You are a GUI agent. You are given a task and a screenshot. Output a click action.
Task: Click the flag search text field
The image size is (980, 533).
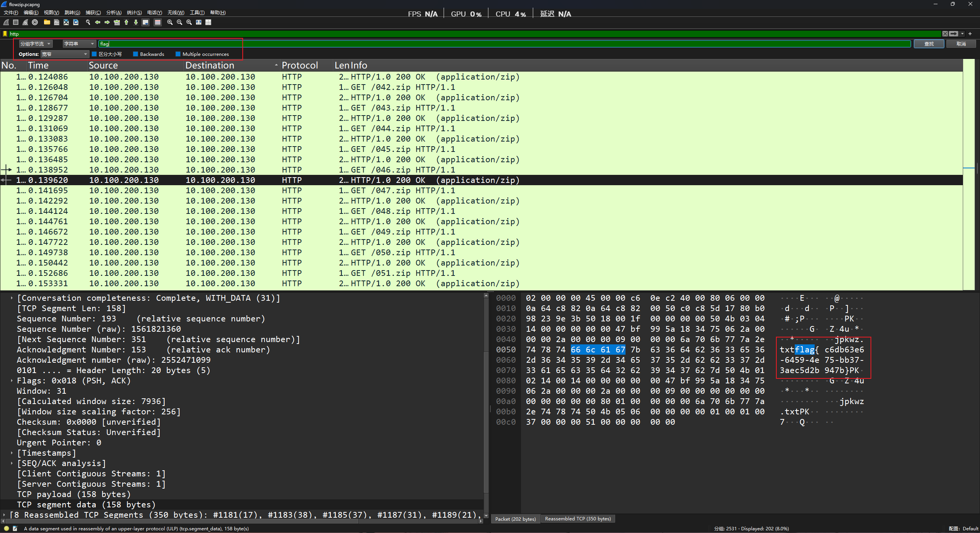498,44
